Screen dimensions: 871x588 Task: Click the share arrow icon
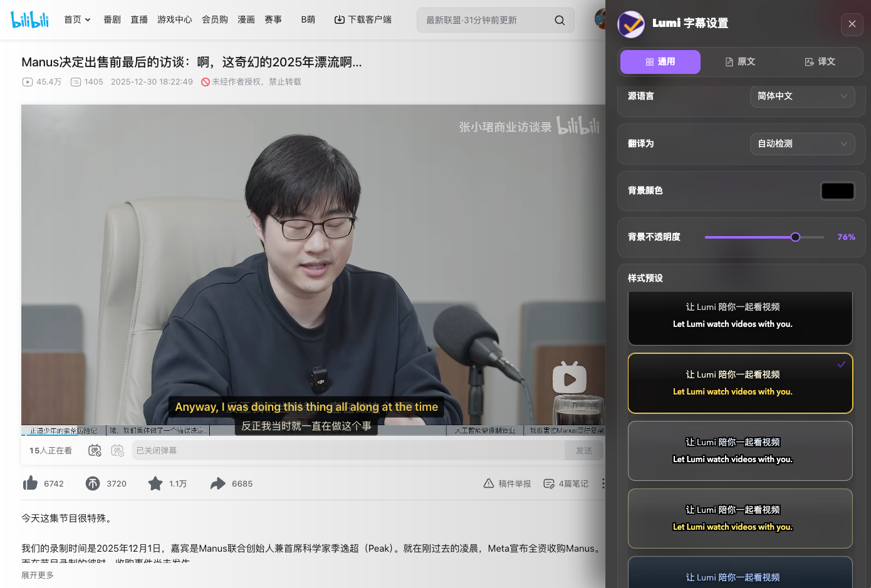217,483
